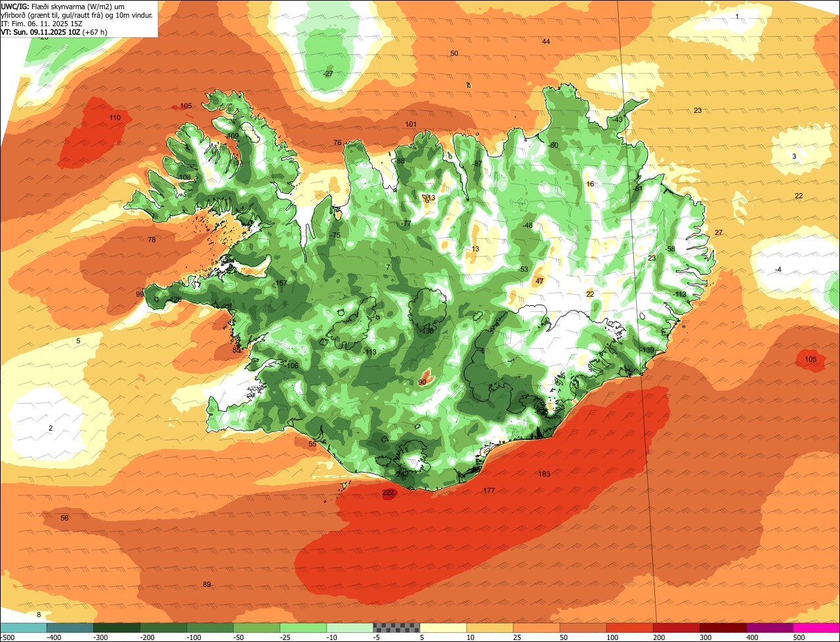The width and height of the screenshot is (840, 642).
Task: Pick the magenta legend swatch labeled 500
Action: [816, 628]
